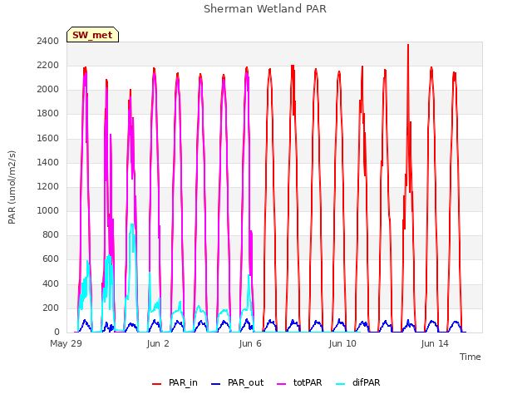
Task: Click the Jun 6 x-axis label
Action: click(x=250, y=343)
